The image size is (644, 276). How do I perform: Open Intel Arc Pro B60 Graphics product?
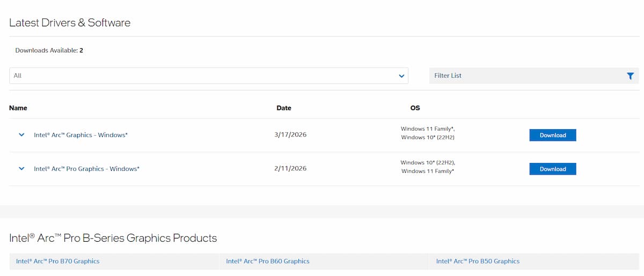tap(268, 262)
